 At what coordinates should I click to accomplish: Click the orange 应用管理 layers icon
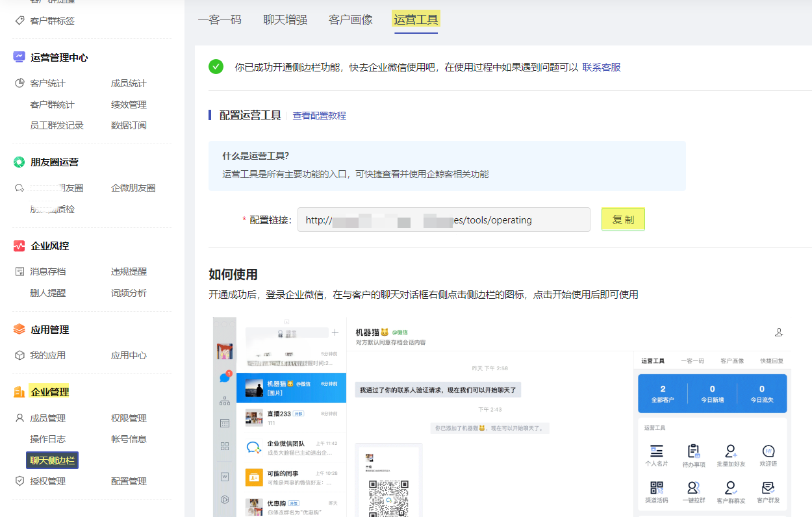click(x=19, y=329)
